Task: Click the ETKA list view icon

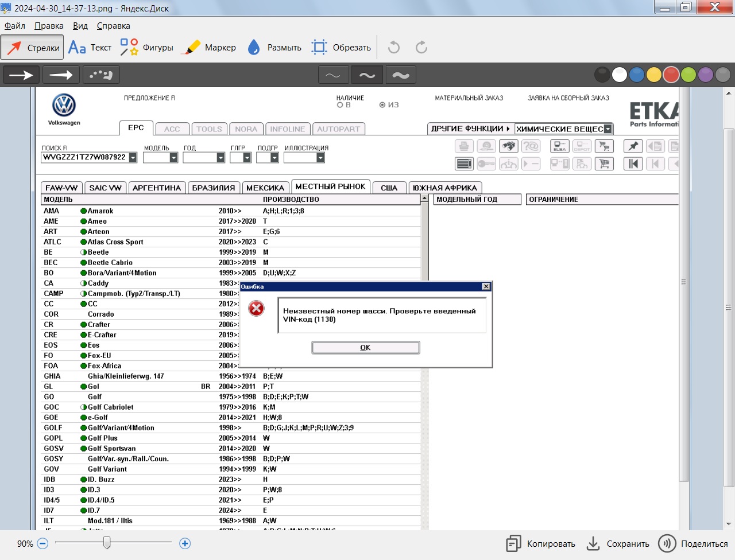Action: 464,164
